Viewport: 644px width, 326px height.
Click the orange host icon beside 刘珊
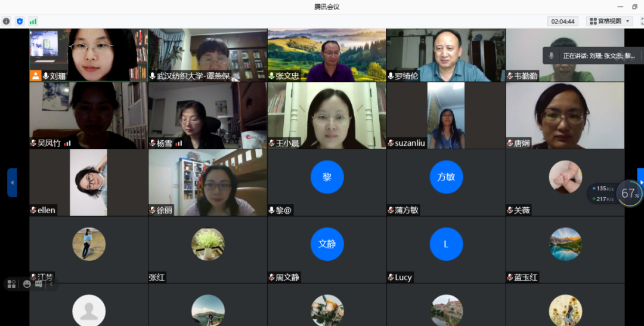[36, 76]
